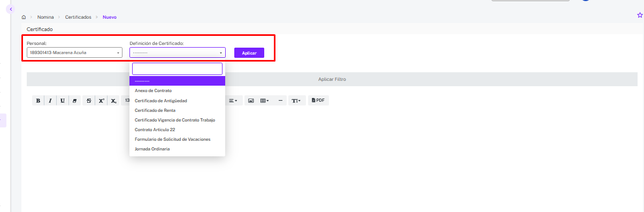Toggle underline formatting in editor
The image size is (644, 212).
click(63, 100)
